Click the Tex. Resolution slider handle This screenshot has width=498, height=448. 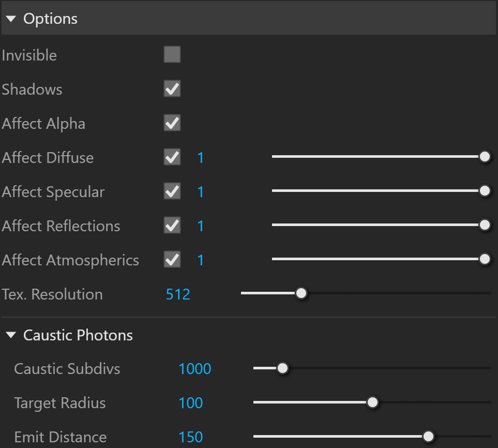click(301, 293)
